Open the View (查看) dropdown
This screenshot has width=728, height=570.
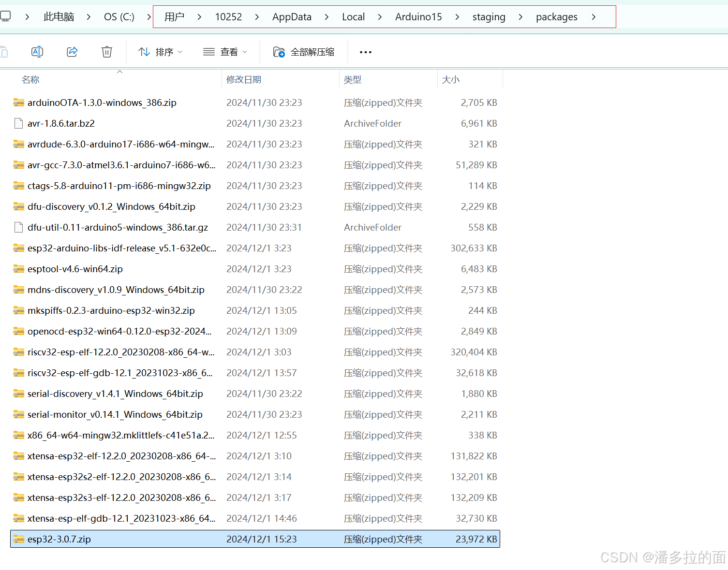click(225, 52)
